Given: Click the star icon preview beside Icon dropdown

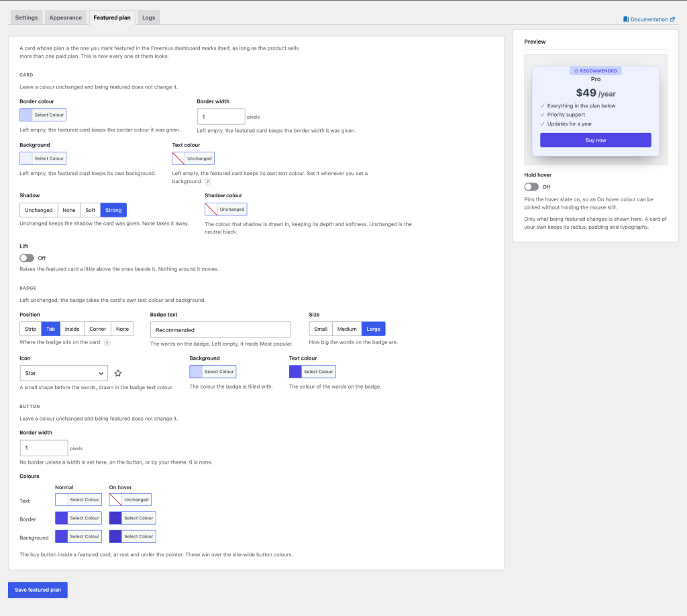Looking at the screenshot, I should 118,373.
